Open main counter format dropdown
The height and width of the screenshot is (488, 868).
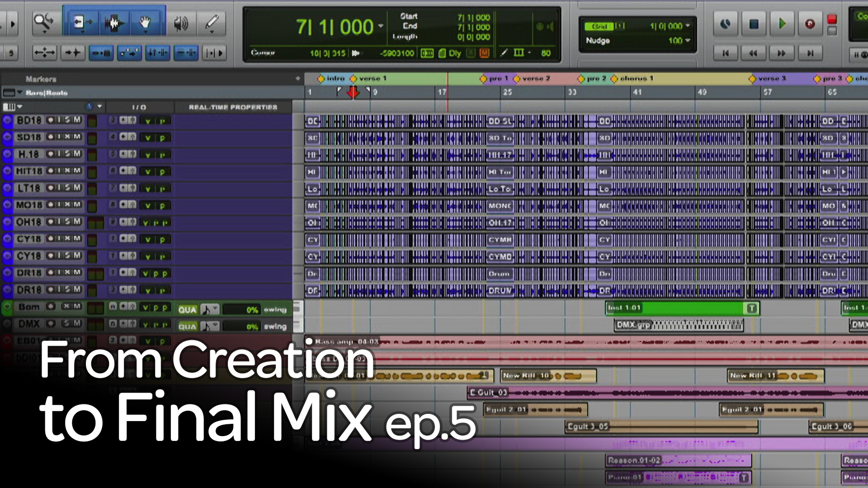[381, 26]
